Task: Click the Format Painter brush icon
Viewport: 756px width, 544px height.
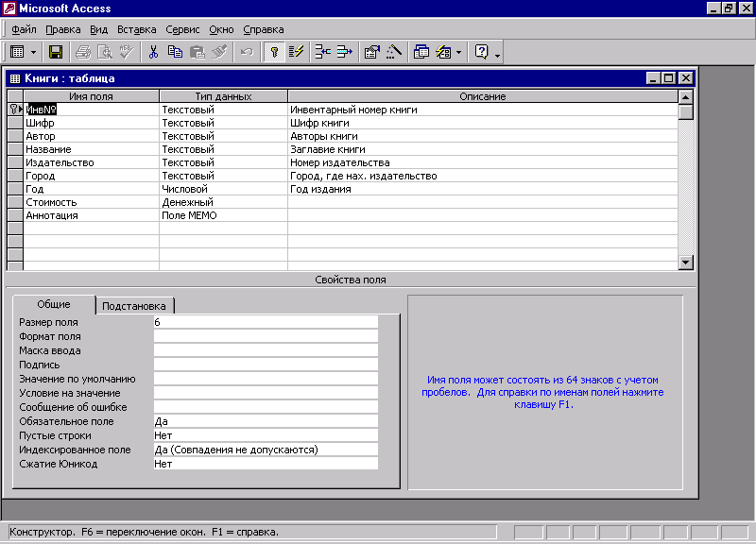Action: 219,52
